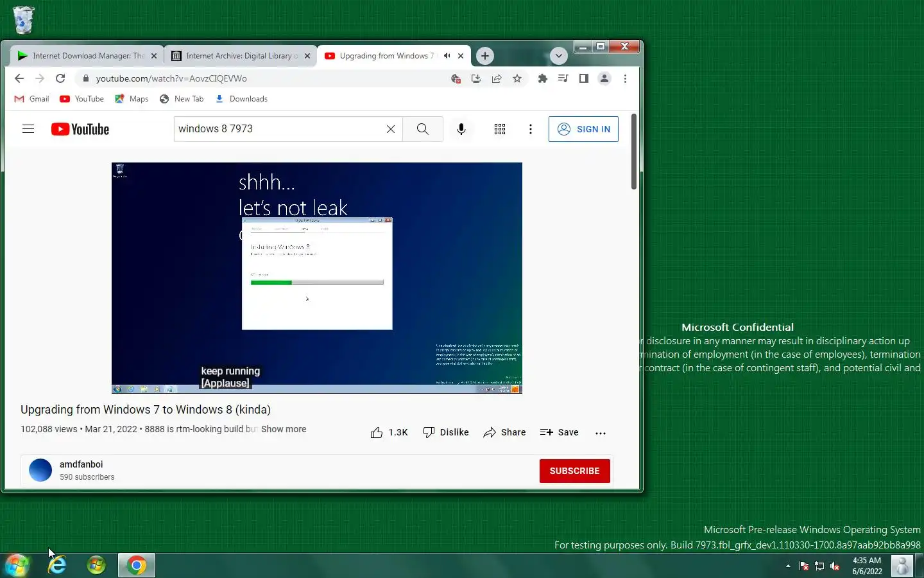
Task: Share this page from the address bar
Action: click(497, 78)
